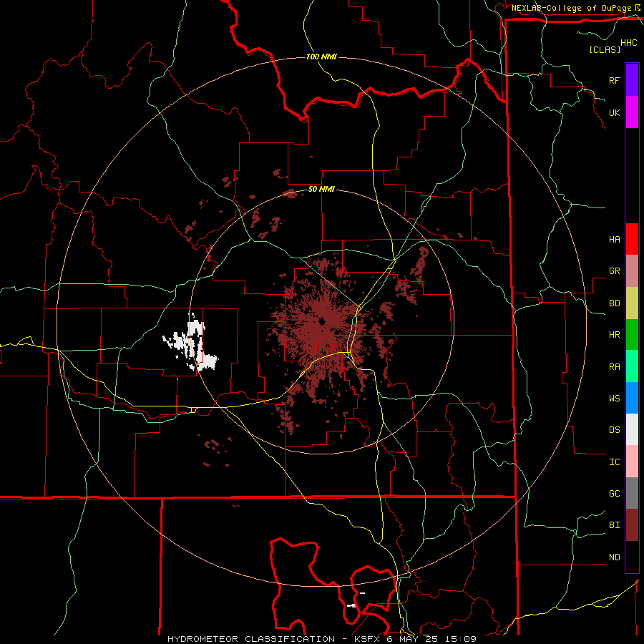Click the "HA" legend label text
The image size is (644, 644).
(614, 239)
